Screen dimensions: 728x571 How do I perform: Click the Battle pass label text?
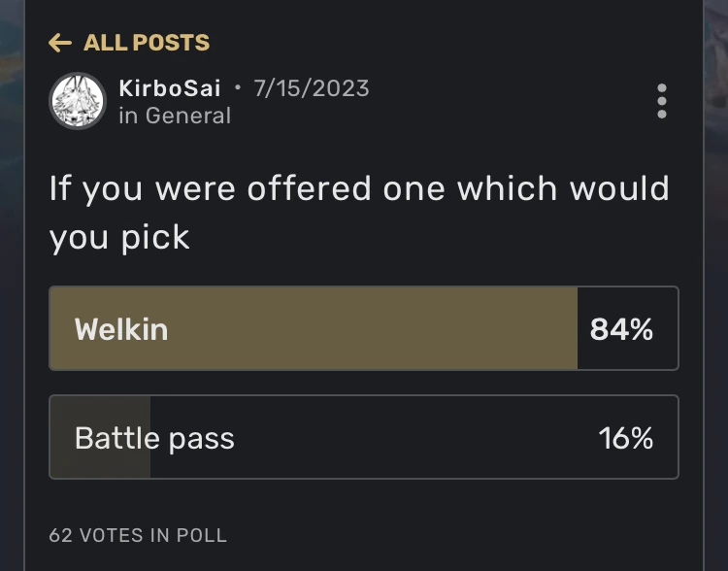click(154, 438)
